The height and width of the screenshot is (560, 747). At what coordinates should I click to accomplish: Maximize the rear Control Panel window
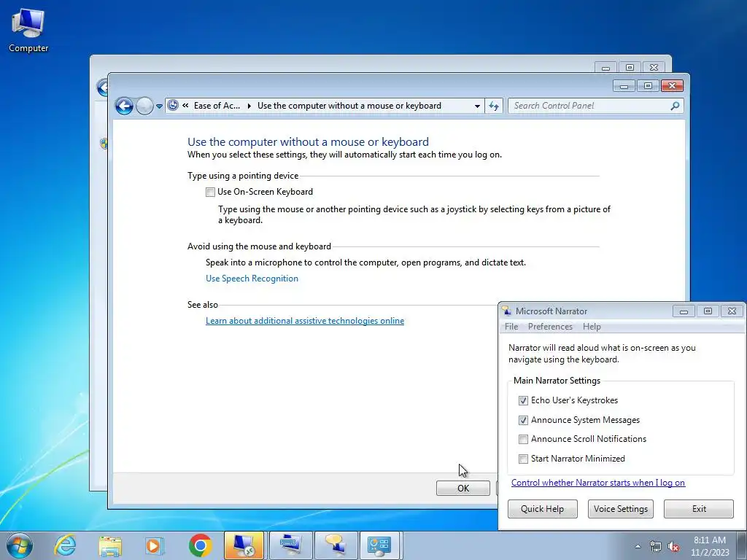630,68
